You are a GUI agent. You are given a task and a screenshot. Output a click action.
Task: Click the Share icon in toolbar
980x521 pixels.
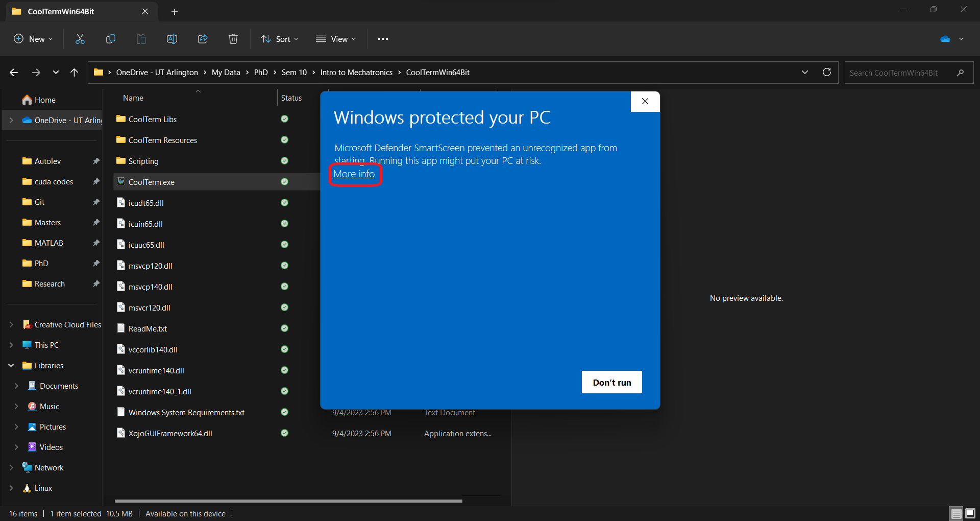click(x=203, y=39)
